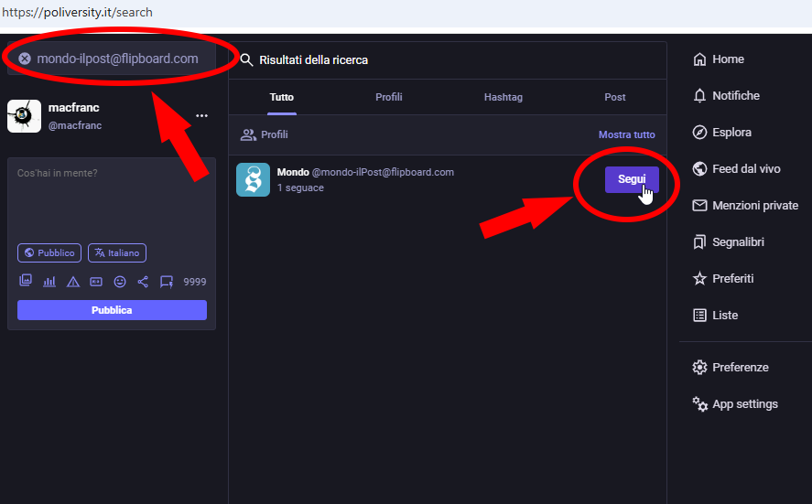The width and height of the screenshot is (812, 504).
Task: Open Preferenze settings
Action: point(731,368)
